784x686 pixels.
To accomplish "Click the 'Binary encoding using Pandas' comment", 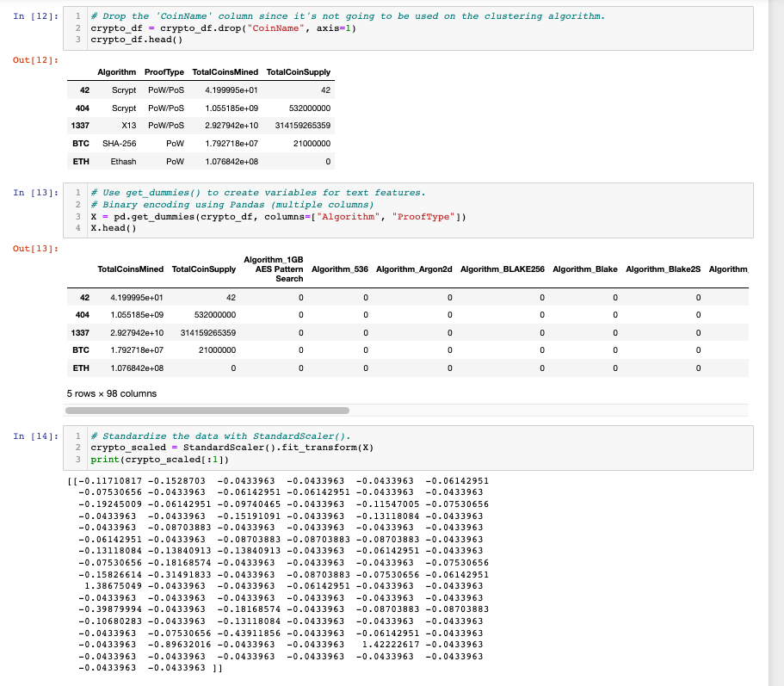I will point(232,205).
